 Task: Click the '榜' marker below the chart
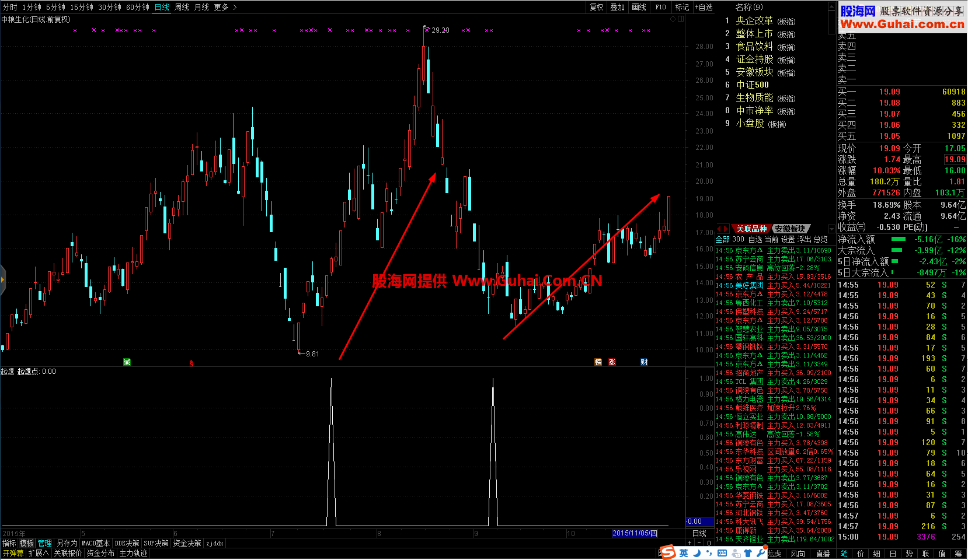pyautogui.click(x=598, y=362)
